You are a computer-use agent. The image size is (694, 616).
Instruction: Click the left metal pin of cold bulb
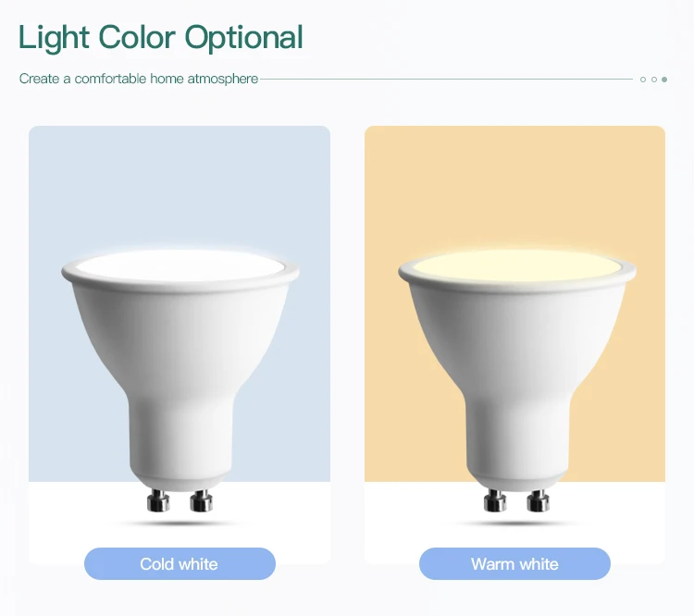point(158,501)
